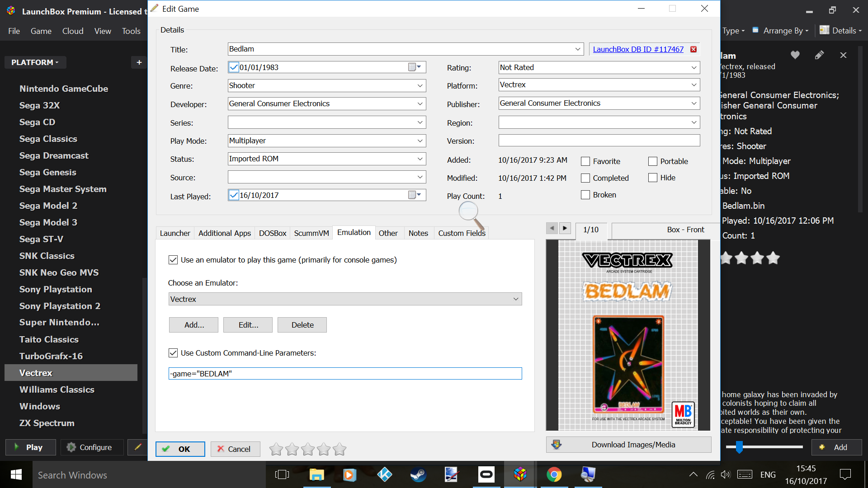
Task: Click Download Images/Media button
Action: click(629, 445)
